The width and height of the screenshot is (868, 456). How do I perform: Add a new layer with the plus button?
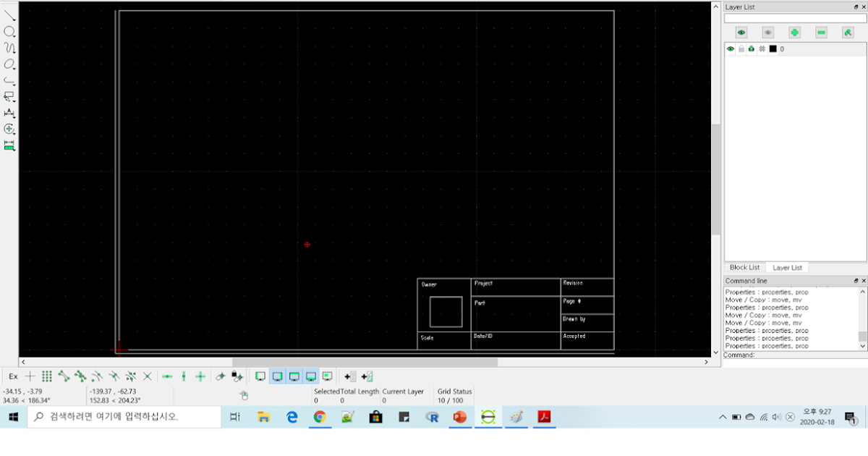pos(795,33)
